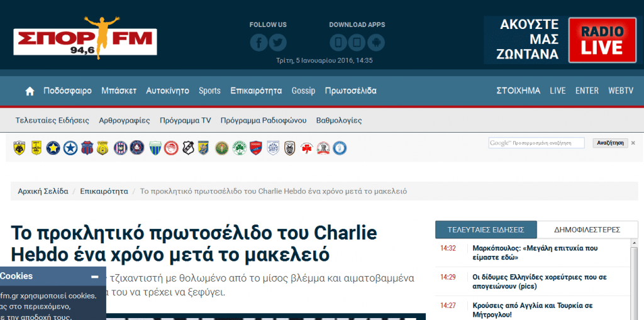Click the Charlie Hebdo article headline
This screenshot has height=320, width=644.
[194, 244]
